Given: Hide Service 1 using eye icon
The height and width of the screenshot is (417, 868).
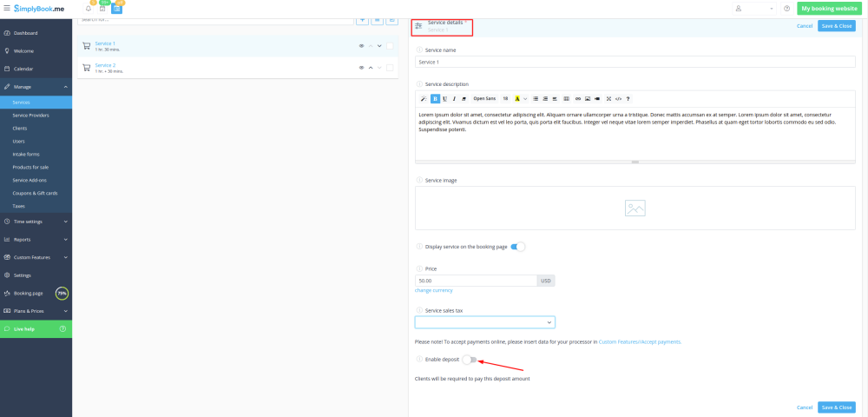Looking at the screenshot, I should [361, 45].
